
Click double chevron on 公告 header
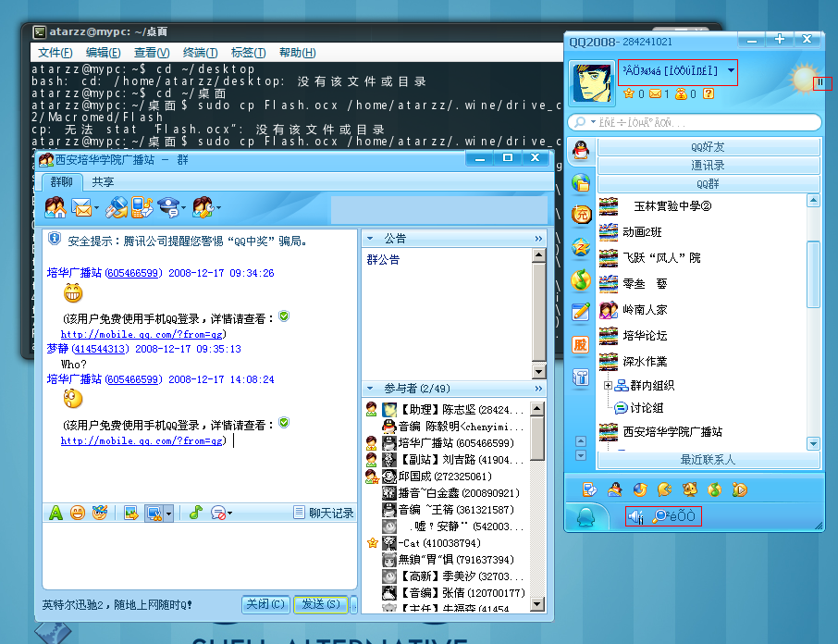[x=538, y=239]
